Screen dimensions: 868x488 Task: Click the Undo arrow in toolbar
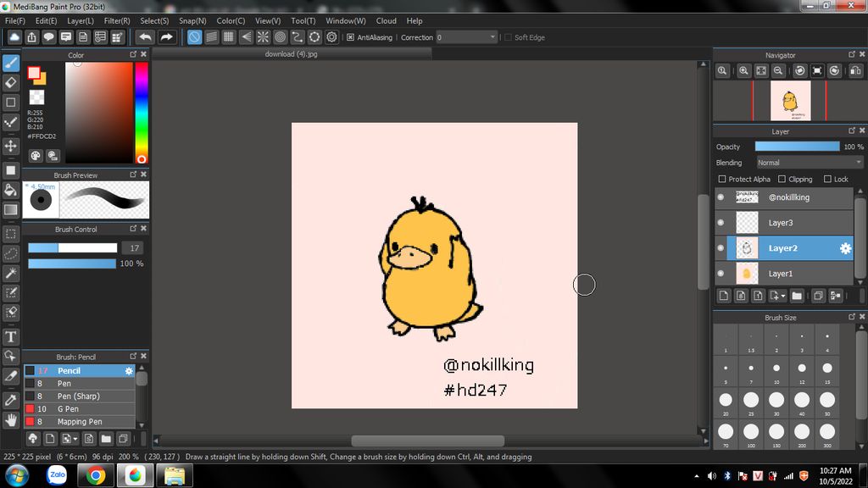point(145,37)
